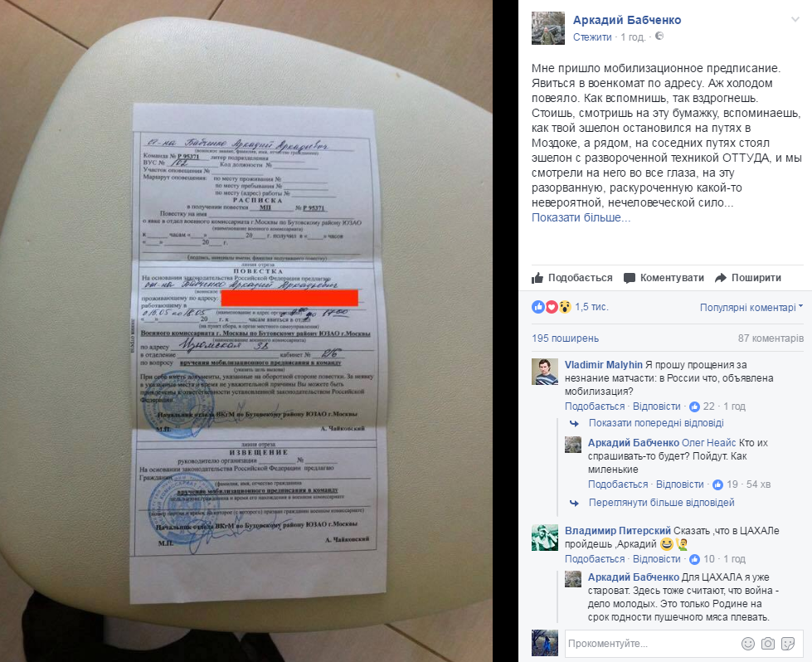The width and height of the screenshot is (812, 662).
Task: Expand the post text with Показати більше
Action: point(581,217)
